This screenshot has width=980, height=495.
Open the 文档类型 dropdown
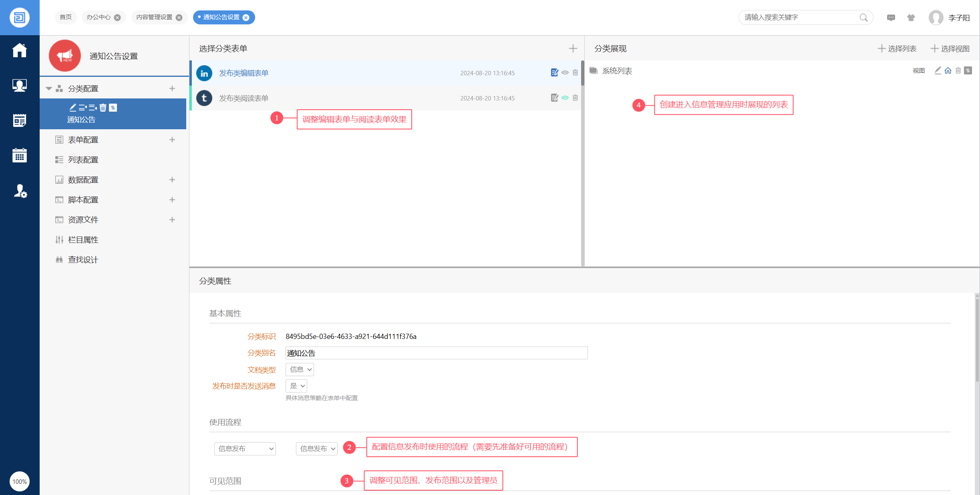[x=300, y=369]
